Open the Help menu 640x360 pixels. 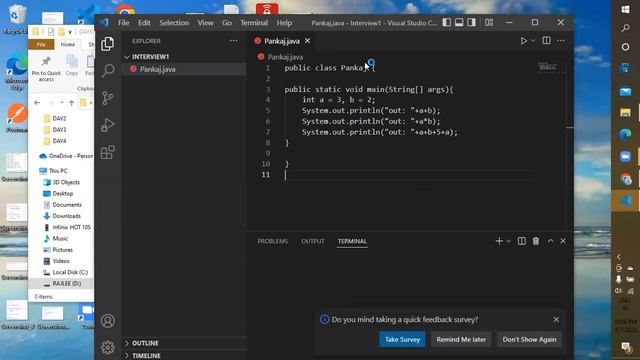click(284, 23)
